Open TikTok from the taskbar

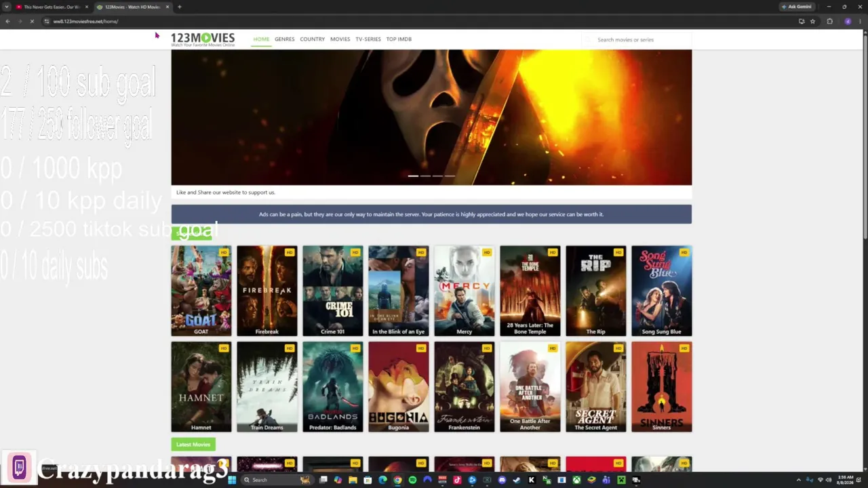pos(457,480)
